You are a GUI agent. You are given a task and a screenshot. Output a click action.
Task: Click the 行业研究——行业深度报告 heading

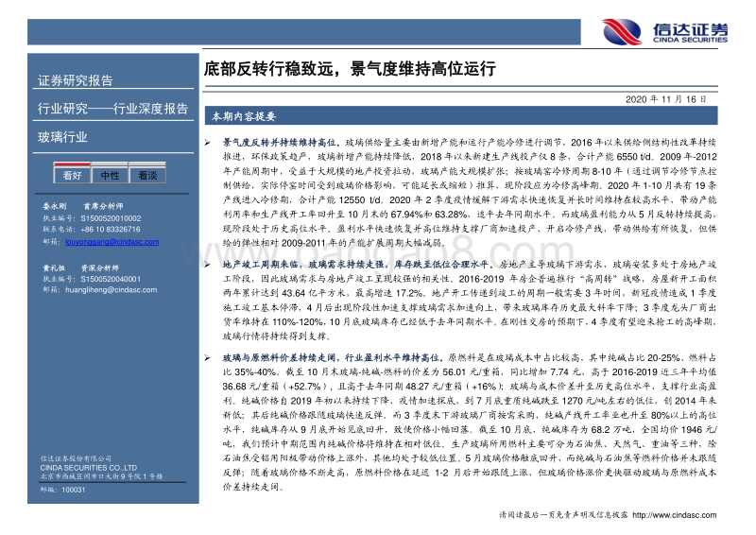tap(112, 109)
